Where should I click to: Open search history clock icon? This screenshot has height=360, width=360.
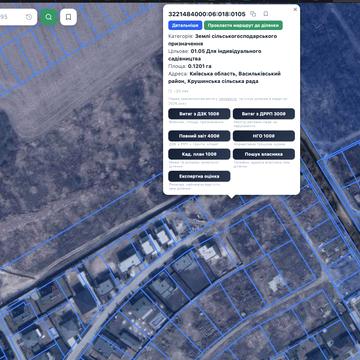coord(29,17)
